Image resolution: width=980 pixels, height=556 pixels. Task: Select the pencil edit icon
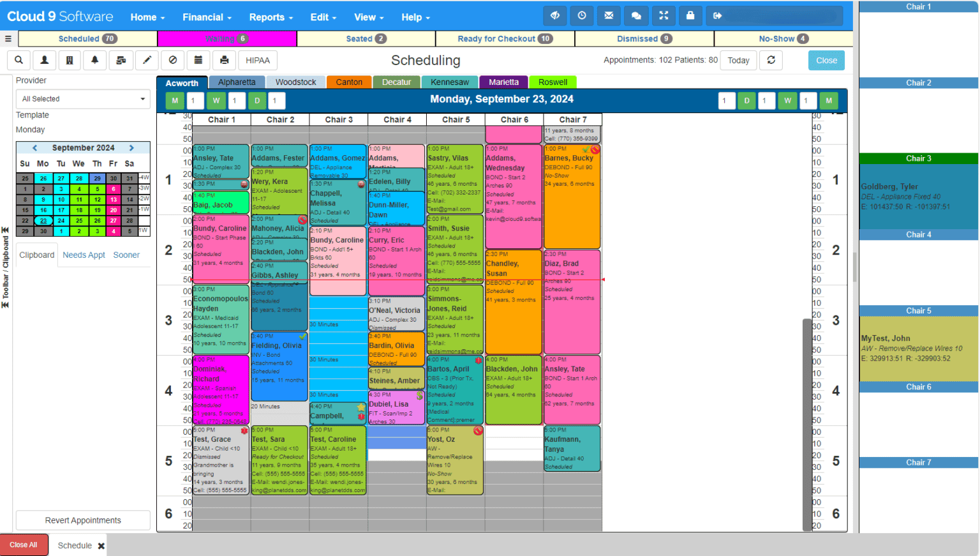coord(146,60)
